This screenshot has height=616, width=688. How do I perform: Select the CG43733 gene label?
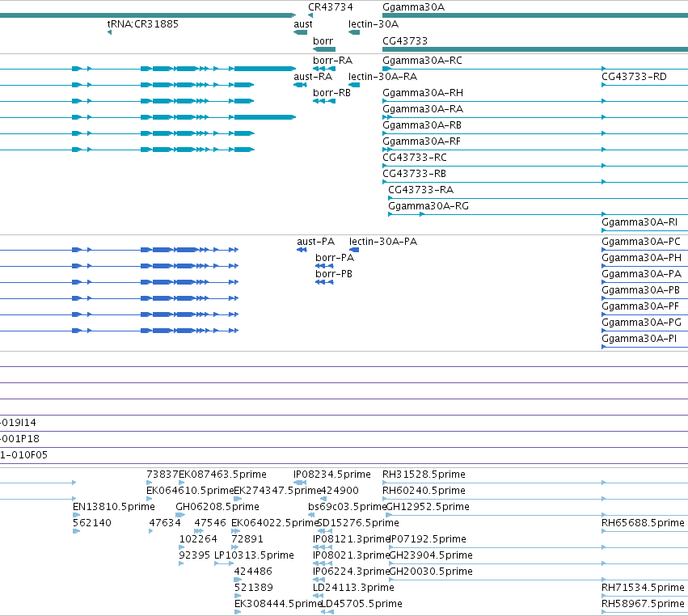coord(405,40)
